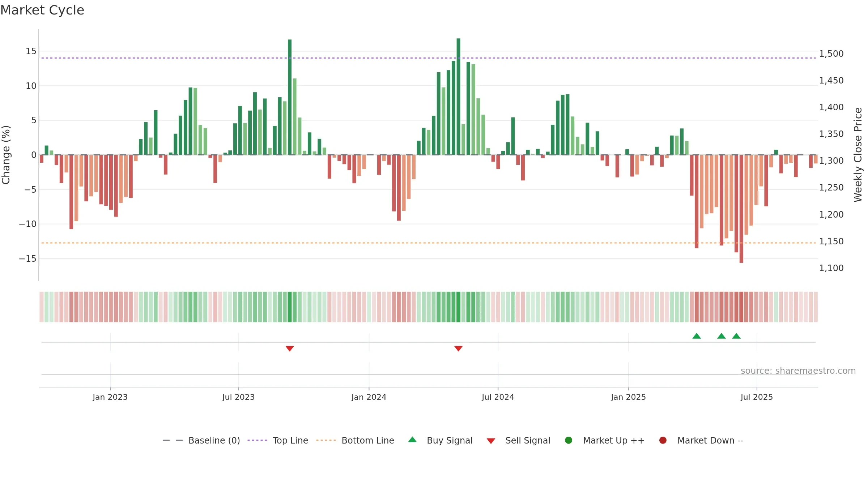Click the second red sell signal marker
This screenshot has width=868, height=488.
(459, 348)
